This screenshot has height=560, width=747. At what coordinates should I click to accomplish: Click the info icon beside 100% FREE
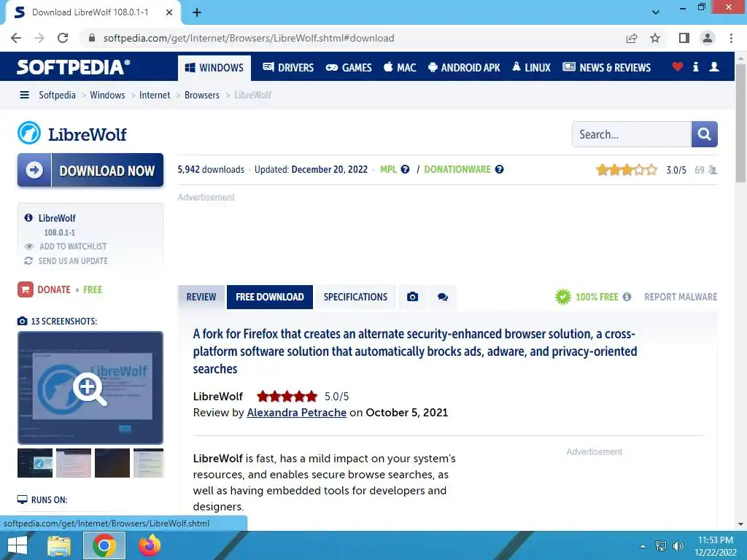[x=627, y=297]
